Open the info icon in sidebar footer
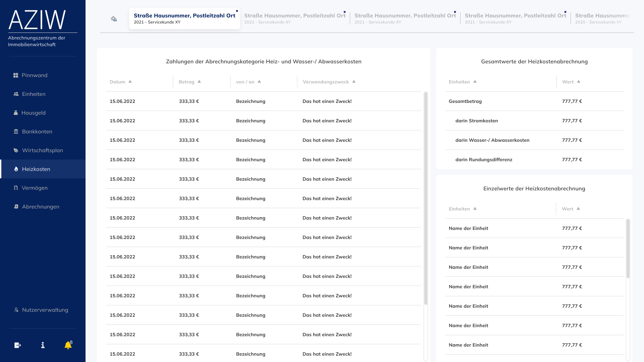The width and height of the screenshot is (644, 362). click(43, 345)
